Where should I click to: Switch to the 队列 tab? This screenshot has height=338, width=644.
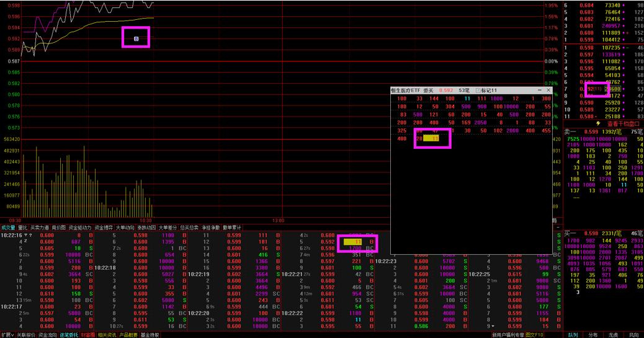coord(573,335)
